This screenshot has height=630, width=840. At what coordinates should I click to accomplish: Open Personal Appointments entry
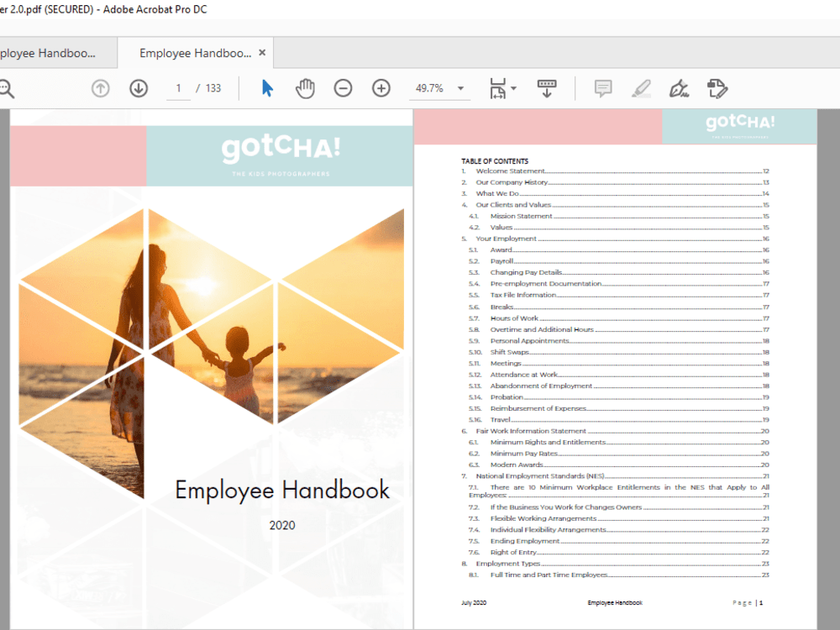coord(619,341)
